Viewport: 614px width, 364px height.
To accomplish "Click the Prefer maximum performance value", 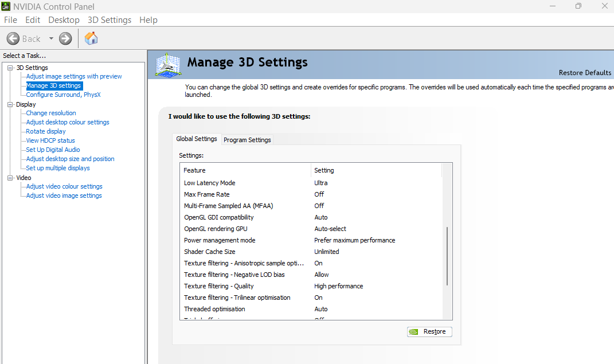I will (354, 240).
